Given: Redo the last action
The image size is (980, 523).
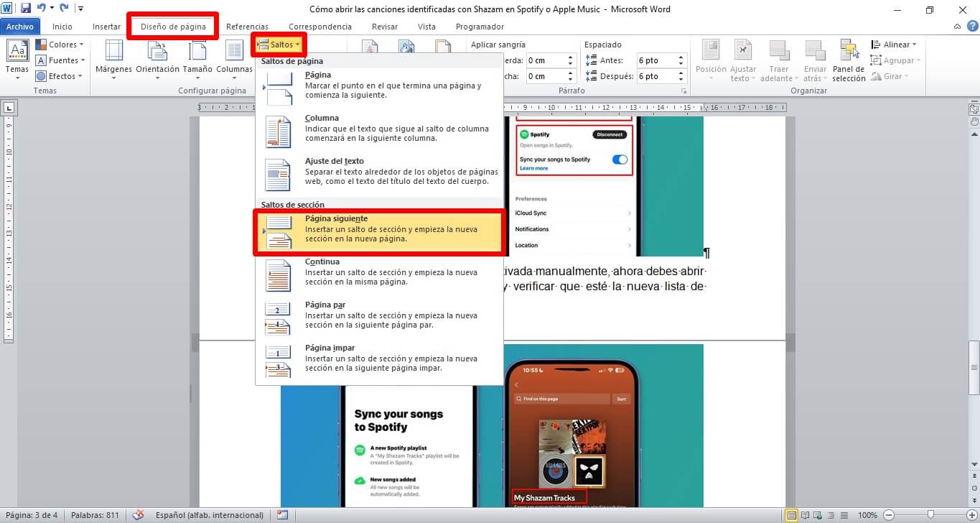Looking at the screenshot, I should tap(65, 9).
